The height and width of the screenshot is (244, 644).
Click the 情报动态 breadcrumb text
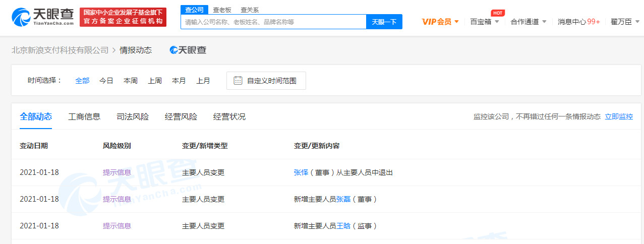(136, 50)
